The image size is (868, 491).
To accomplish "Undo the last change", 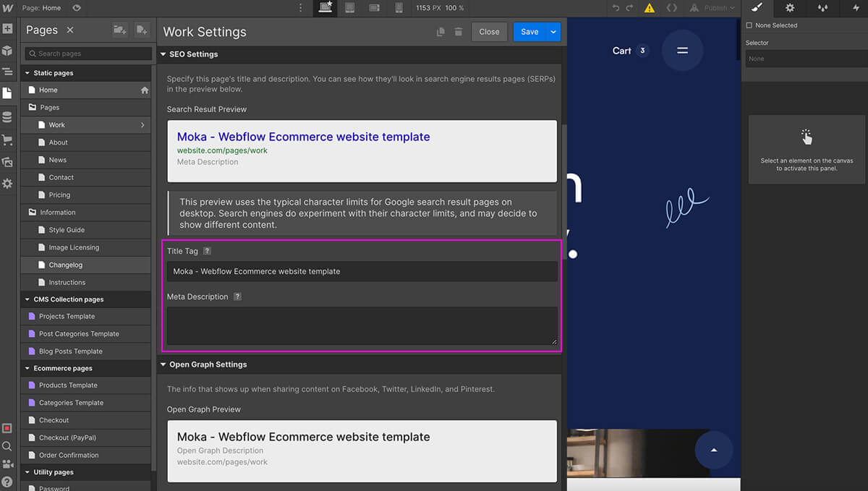I will click(616, 8).
